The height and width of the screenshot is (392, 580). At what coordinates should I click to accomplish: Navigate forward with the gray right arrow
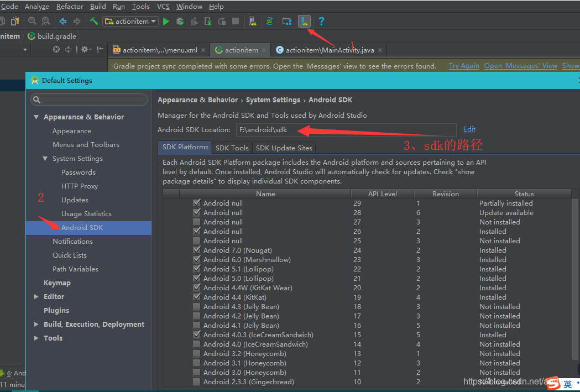tap(76, 22)
